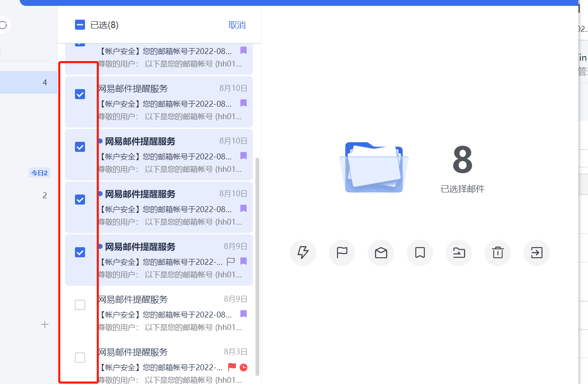
Task: Click the rightmost move-out arrow icon
Action: 536,253
